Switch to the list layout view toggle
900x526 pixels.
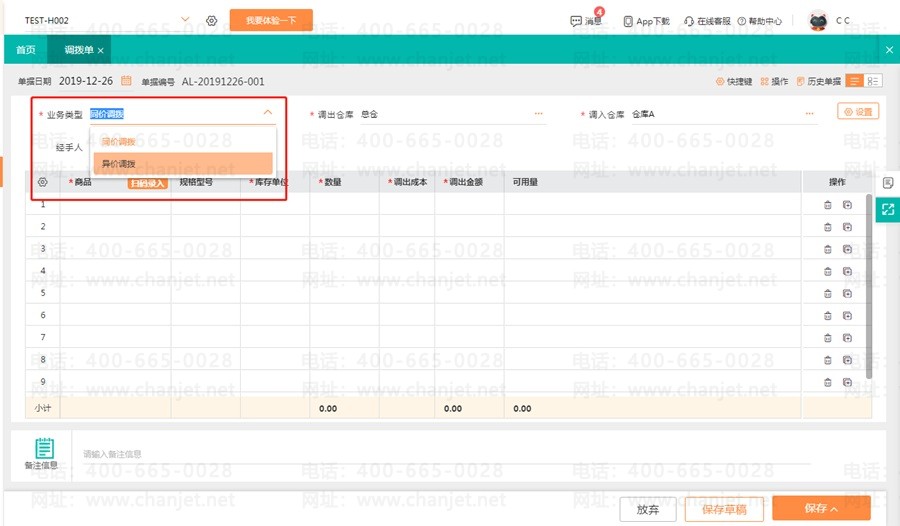point(855,81)
